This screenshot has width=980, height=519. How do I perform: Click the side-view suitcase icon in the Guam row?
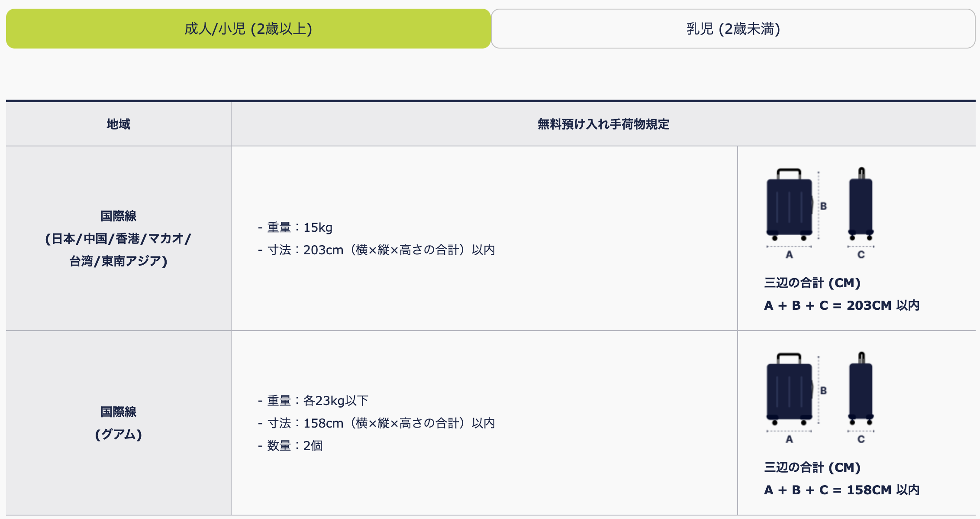(x=861, y=389)
